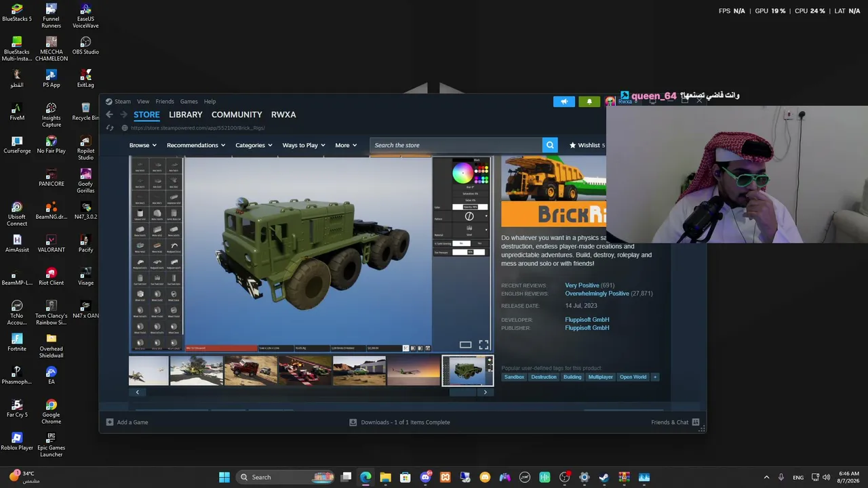Enter fullscreen on the screenshot viewer

tap(484, 345)
